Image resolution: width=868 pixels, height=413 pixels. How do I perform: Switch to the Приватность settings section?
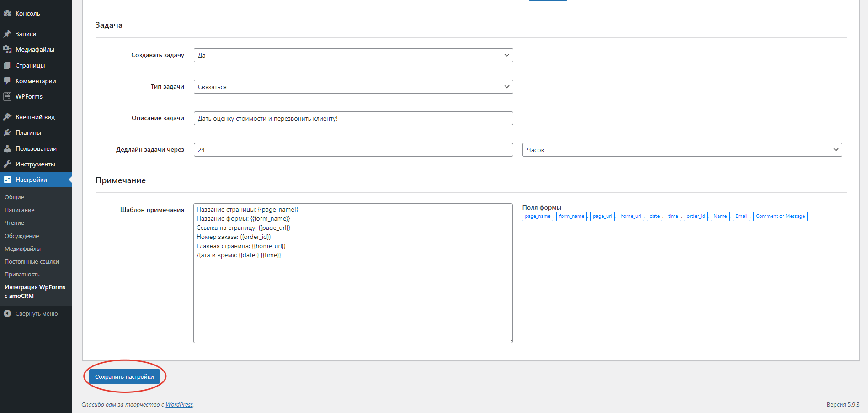pyautogui.click(x=22, y=274)
